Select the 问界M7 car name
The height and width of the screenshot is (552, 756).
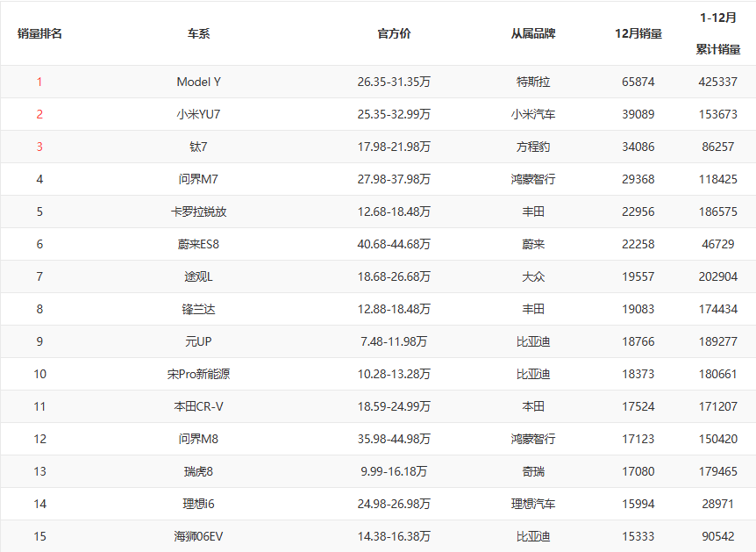[x=198, y=179]
